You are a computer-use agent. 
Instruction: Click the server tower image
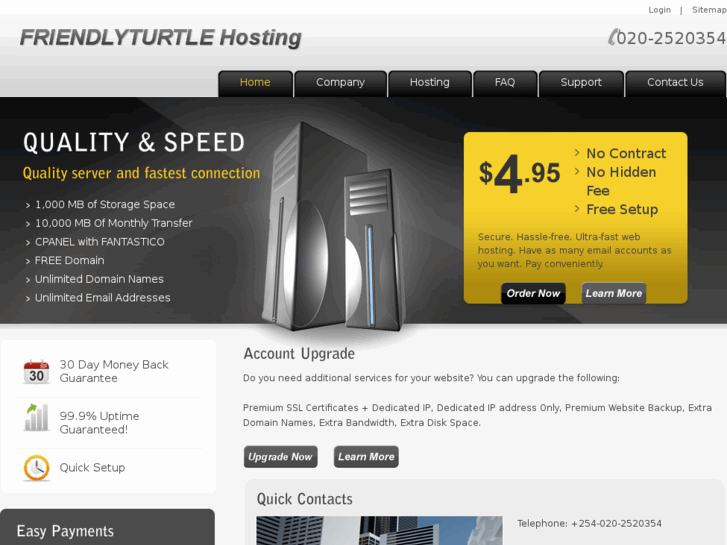[333, 227]
